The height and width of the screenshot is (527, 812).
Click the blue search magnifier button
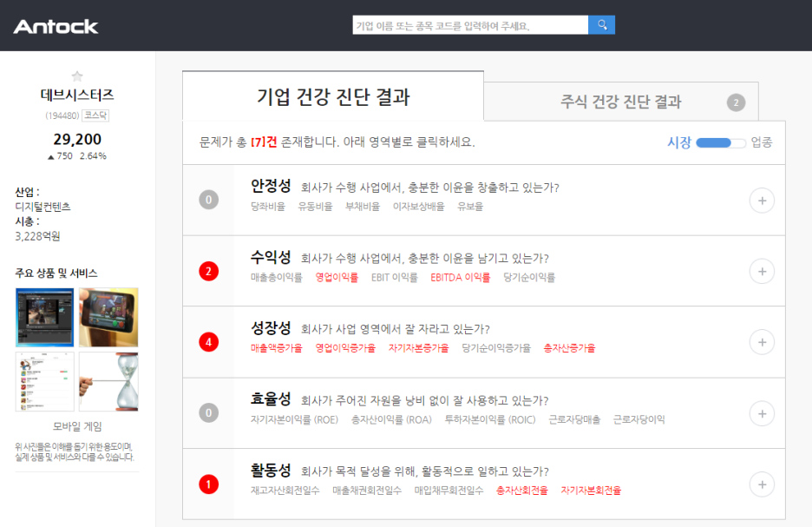(x=602, y=25)
